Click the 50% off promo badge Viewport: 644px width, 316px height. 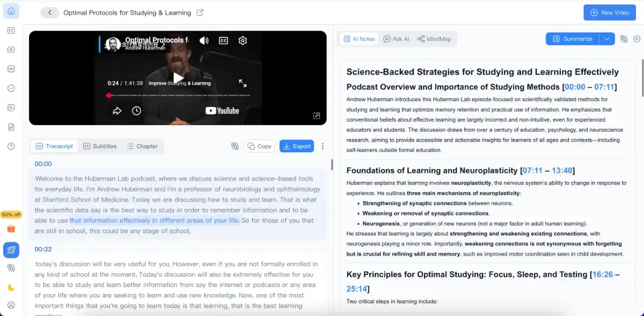point(11,215)
